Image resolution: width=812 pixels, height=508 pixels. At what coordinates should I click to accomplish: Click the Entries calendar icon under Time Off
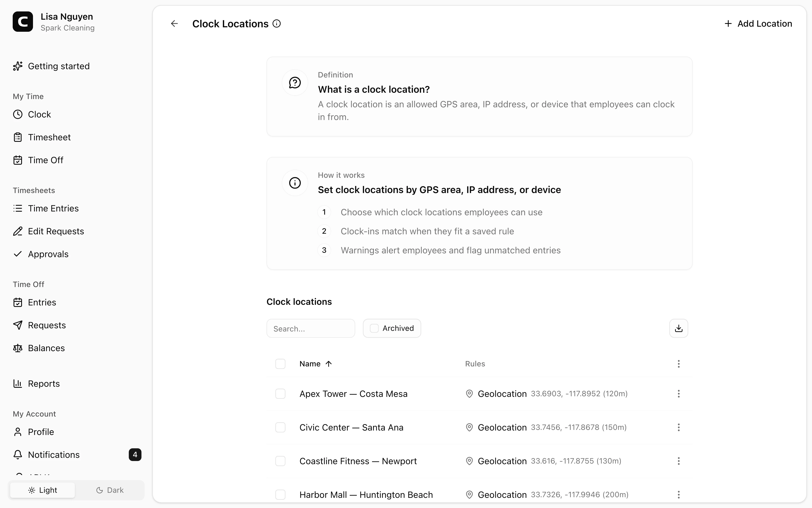coord(18,302)
